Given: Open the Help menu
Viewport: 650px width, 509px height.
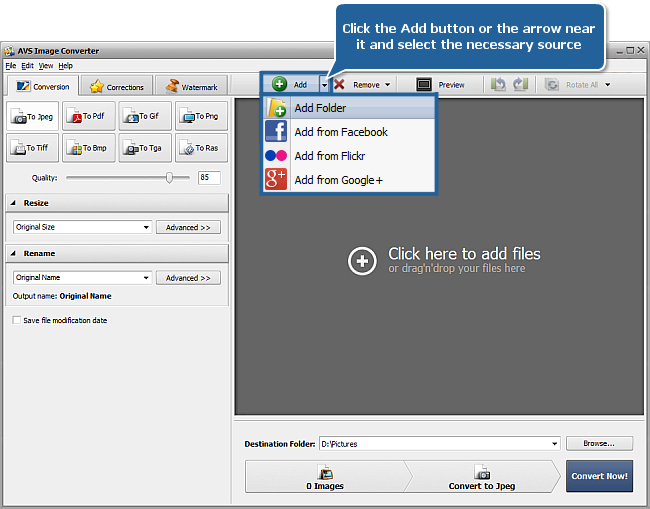Looking at the screenshot, I should (x=65, y=65).
